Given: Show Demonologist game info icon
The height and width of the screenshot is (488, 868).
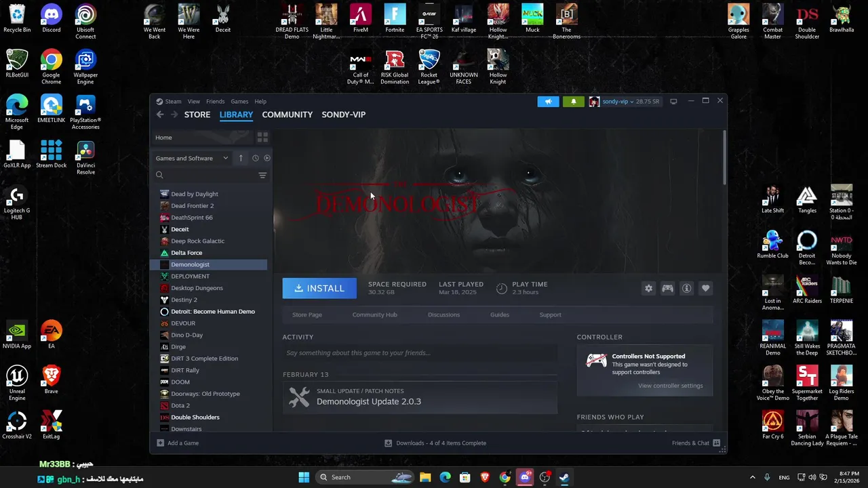Looking at the screenshot, I should tap(686, 289).
